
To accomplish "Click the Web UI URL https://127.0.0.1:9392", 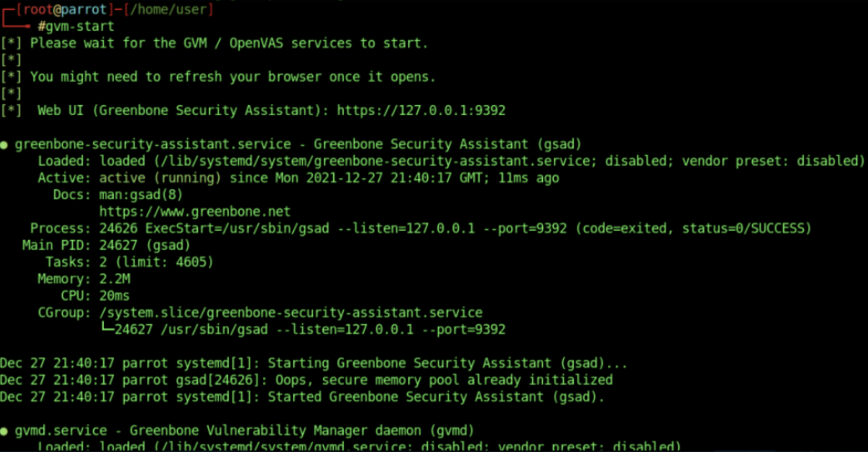I will click(421, 110).
